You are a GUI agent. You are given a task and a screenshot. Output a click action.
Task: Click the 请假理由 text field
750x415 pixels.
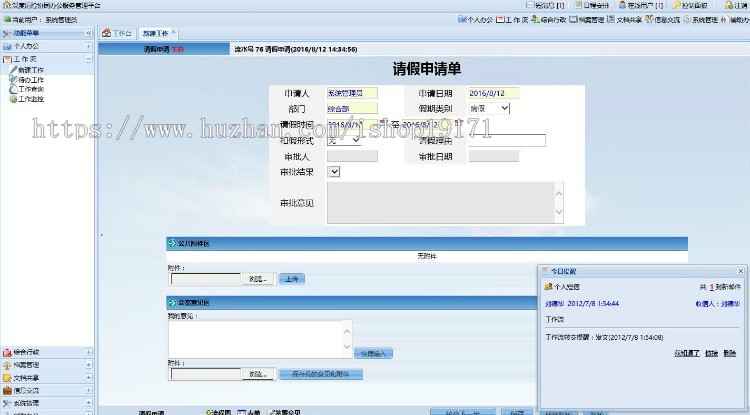[507, 141]
